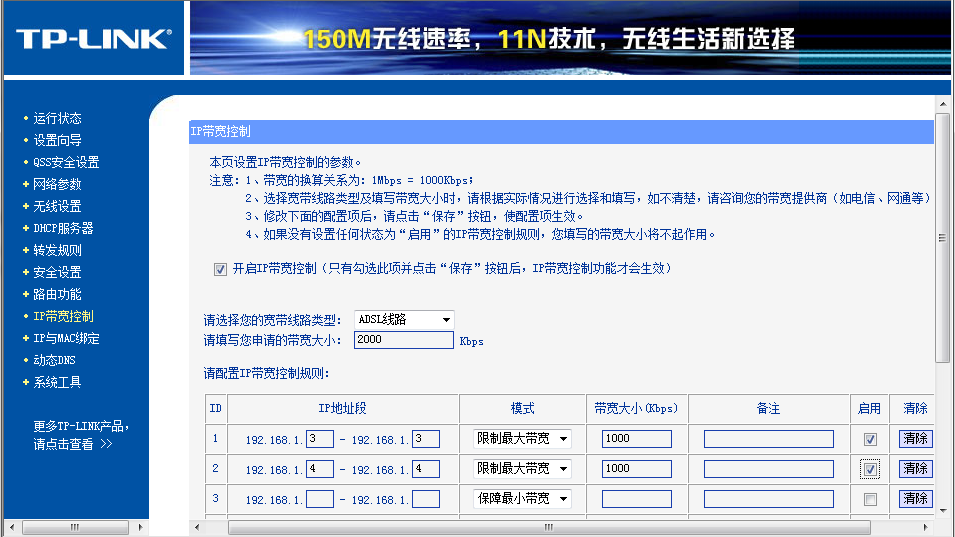
Task: Click the 带宽大小(Kbps) column header
Action: 636,409
